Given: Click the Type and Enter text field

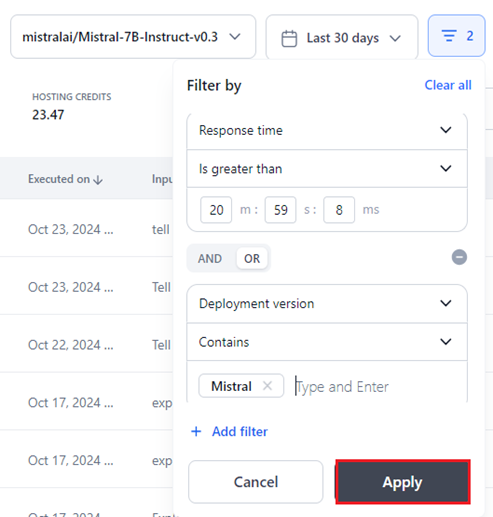Looking at the screenshot, I should pyautogui.click(x=377, y=387).
